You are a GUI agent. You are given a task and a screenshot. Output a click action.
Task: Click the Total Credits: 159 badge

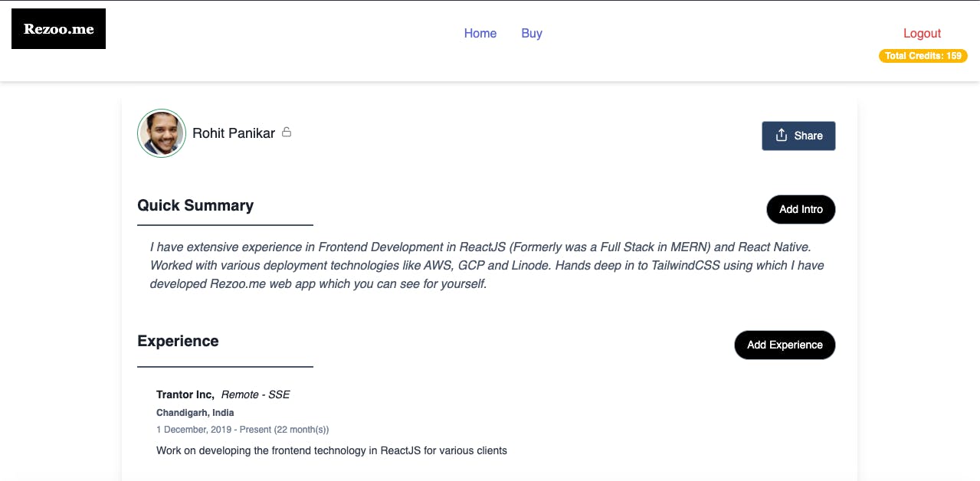(923, 56)
